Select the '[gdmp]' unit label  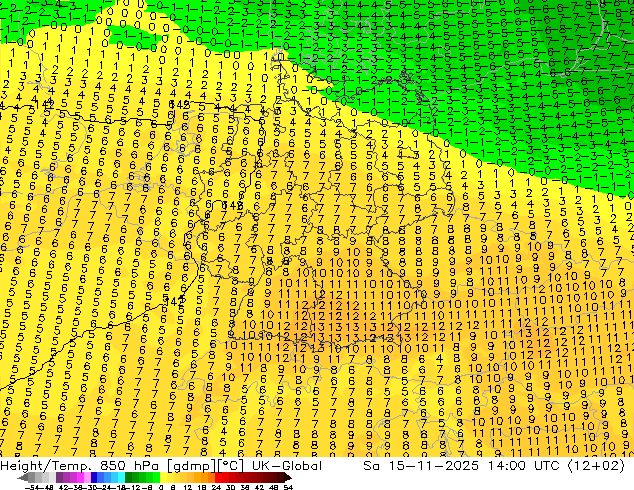click(x=192, y=466)
